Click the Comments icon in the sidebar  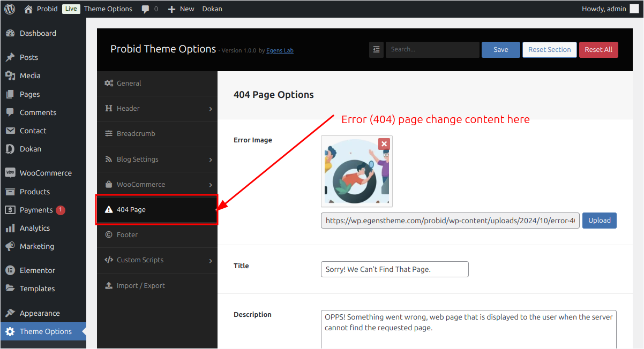pos(10,112)
